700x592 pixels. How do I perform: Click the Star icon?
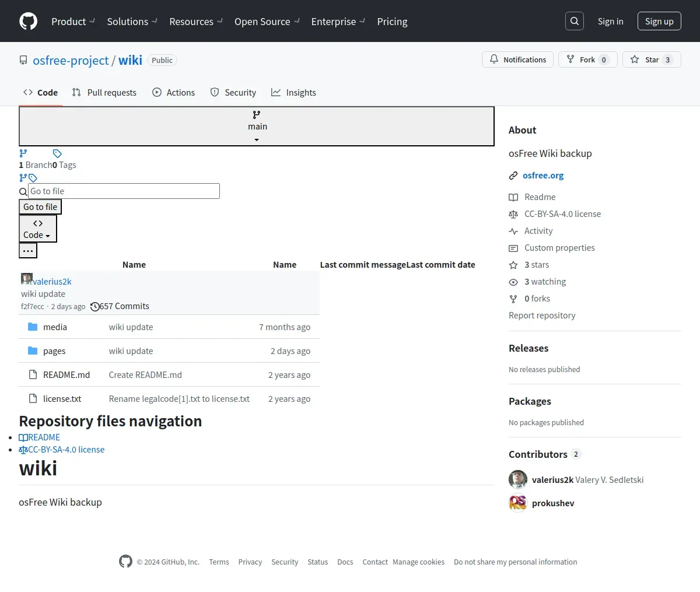(x=635, y=59)
